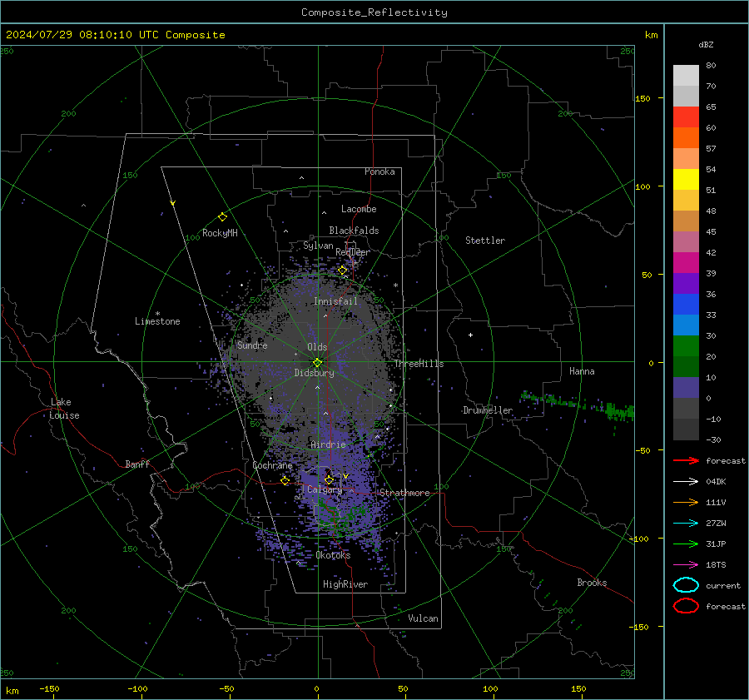
Task: Click the asterisk marker above Limestone
Action: coord(157,314)
